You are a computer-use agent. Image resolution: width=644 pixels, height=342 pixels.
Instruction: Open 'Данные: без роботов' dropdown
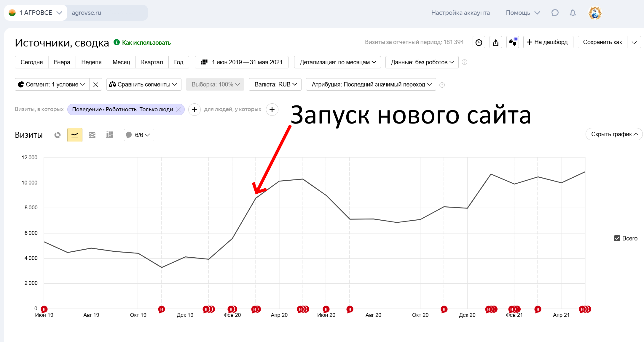pos(422,62)
